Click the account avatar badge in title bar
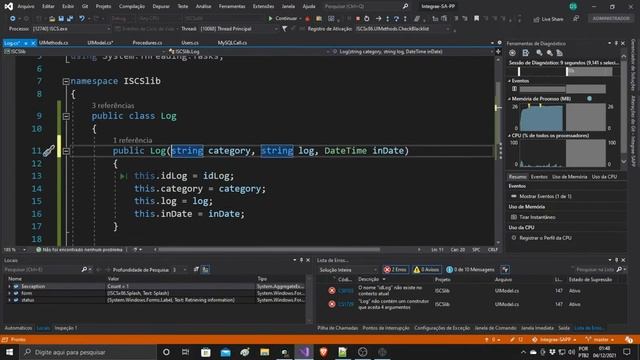The width and height of the screenshot is (640, 360). click(x=573, y=7)
